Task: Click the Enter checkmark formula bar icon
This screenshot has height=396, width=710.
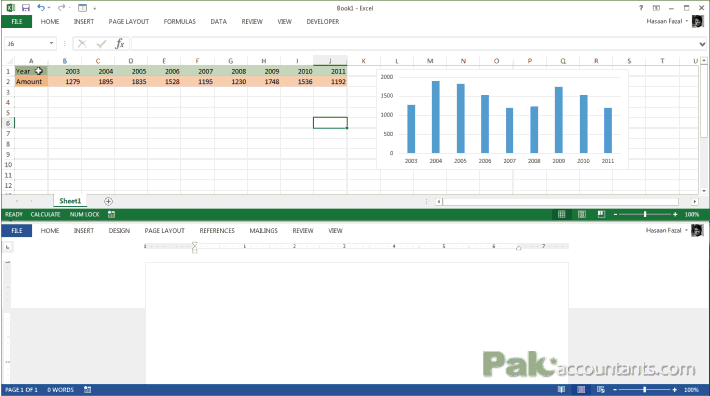Action: pos(101,43)
